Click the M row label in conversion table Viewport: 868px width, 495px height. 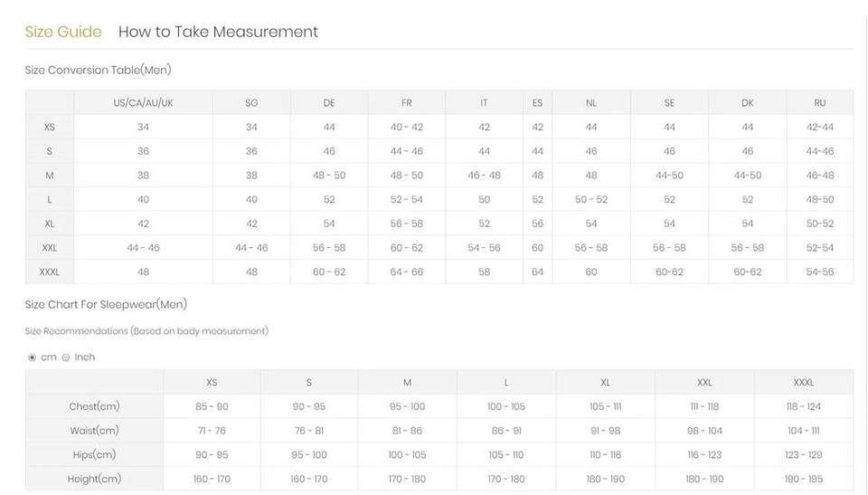click(x=50, y=176)
